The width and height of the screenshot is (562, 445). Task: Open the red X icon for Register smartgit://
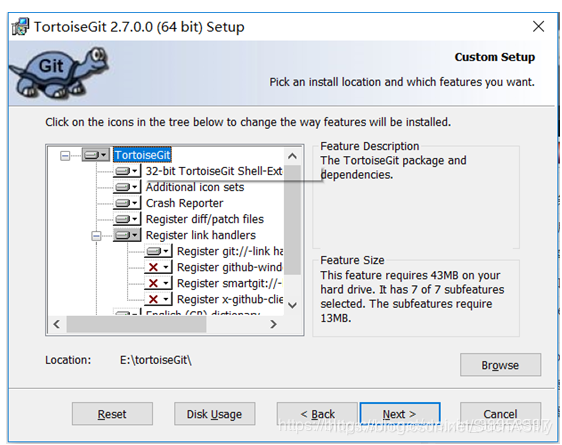coord(158,283)
